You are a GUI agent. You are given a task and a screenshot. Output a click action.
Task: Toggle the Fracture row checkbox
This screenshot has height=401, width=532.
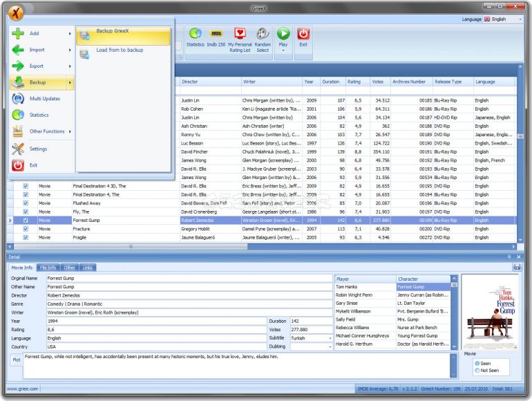coord(26,229)
